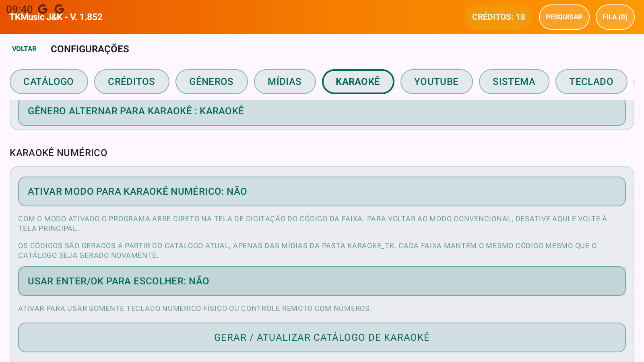
Task: Click the hint 'ATIVAR PARA USAR SOMENTE TECLADO NUMÉRICO'
Action: click(x=195, y=309)
